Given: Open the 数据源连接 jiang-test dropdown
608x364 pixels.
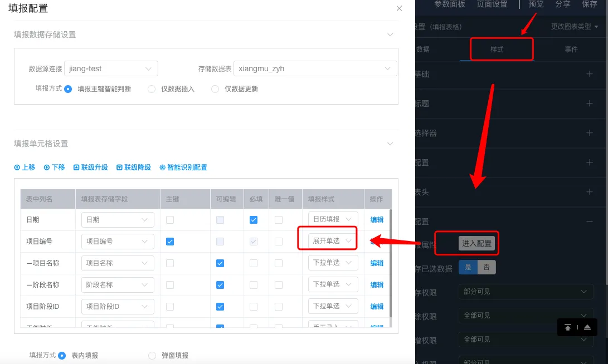Looking at the screenshot, I should (x=111, y=68).
